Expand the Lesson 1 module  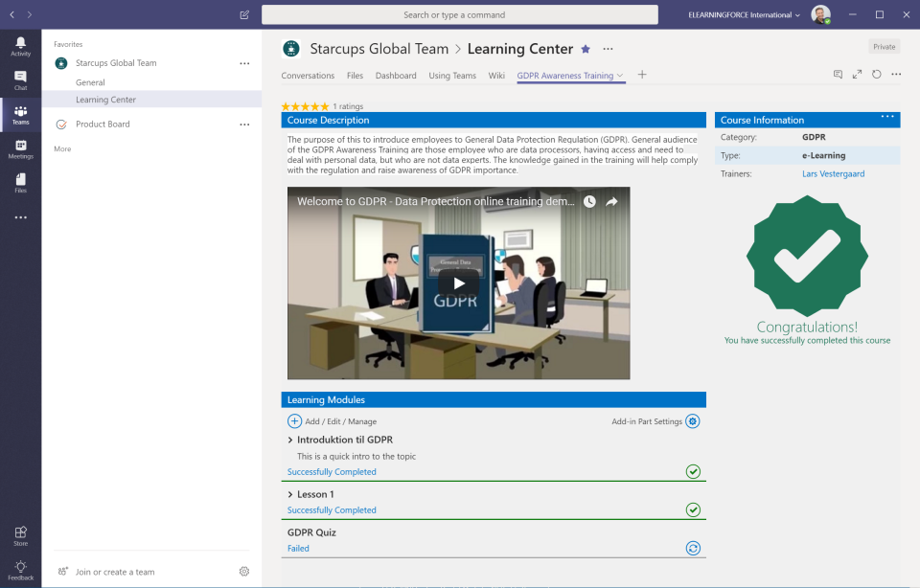[292, 494]
